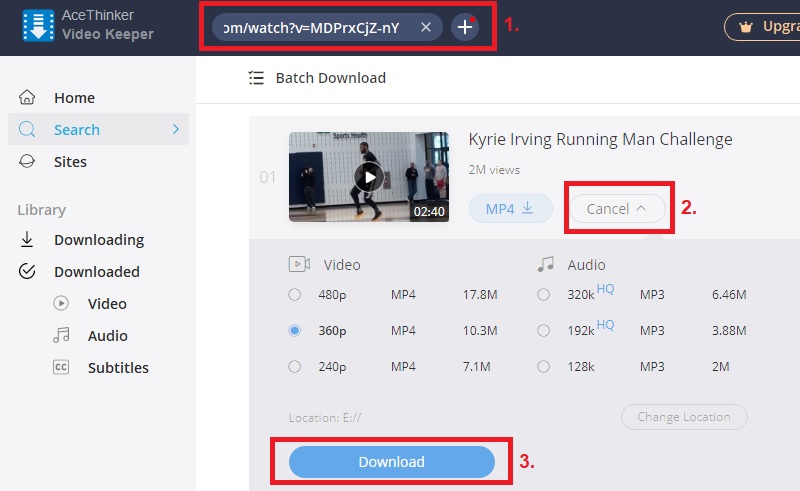Click the Downloading arrow icon in Library
The image size is (800, 491).
click(x=28, y=240)
